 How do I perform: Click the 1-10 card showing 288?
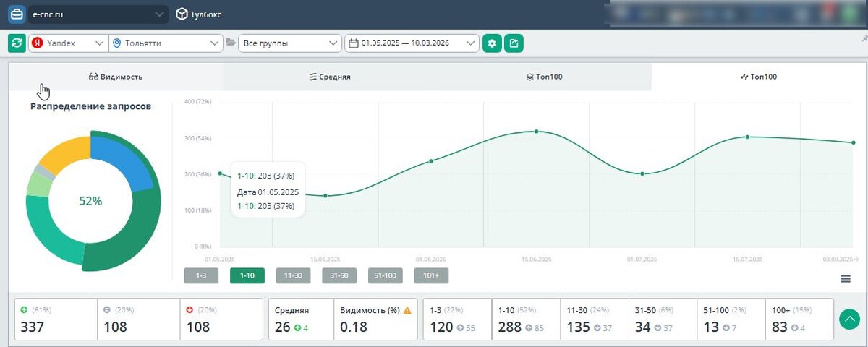526,319
